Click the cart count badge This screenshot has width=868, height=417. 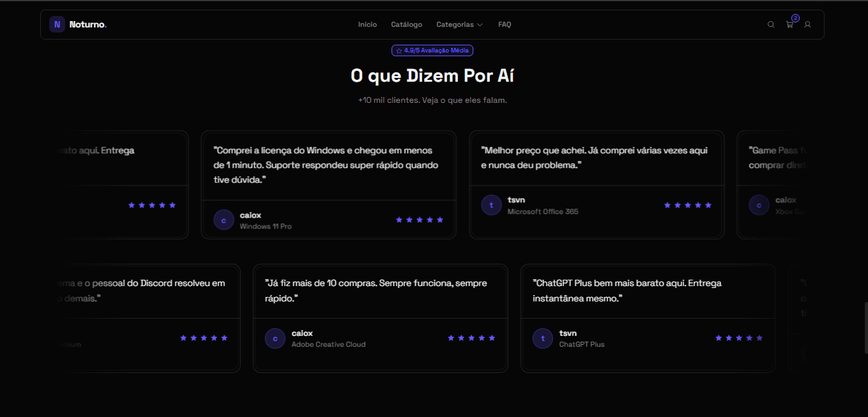click(795, 18)
